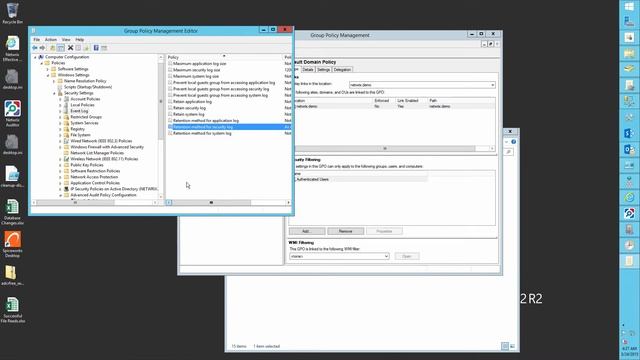
Task: Click the Forward arrow in the editor toolbar
Action: [42, 48]
